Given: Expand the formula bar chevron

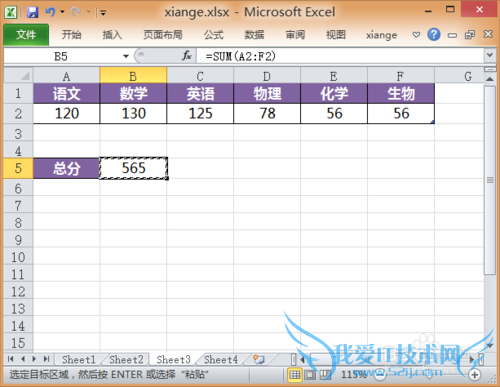Looking at the screenshot, I should [490, 55].
